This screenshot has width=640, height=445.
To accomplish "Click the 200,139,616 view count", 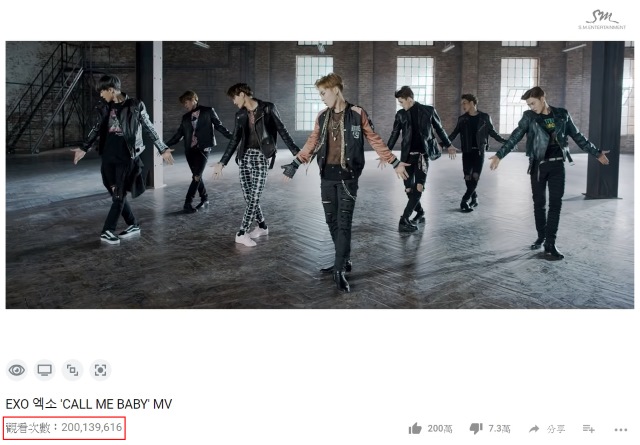I will click(92, 427).
